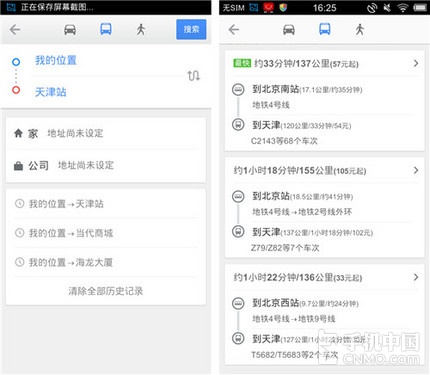430x375 pixels.
Task: Tap the battery status icon
Action: point(420,7)
